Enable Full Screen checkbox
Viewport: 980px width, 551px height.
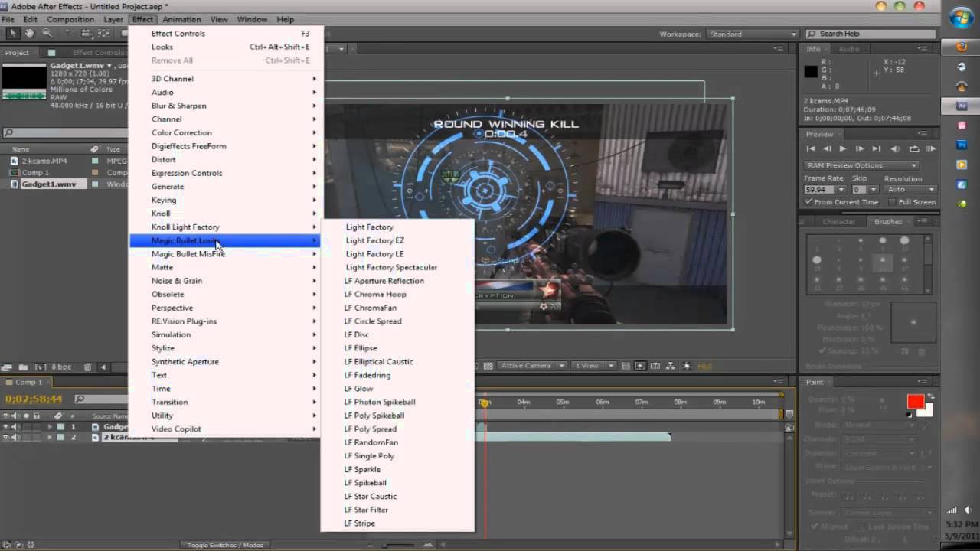[x=892, y=202]
